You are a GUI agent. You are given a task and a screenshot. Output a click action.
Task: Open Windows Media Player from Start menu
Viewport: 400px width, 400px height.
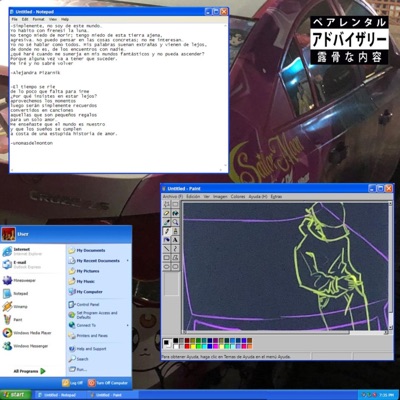click(x=27, y=333)
